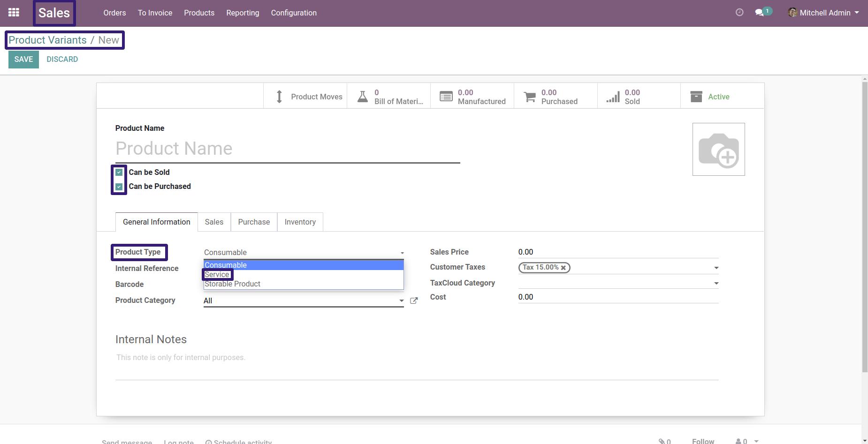Screen dimensions: 868x444
Task: Click the 0.00 Sold label
Action: coord(632,97)
